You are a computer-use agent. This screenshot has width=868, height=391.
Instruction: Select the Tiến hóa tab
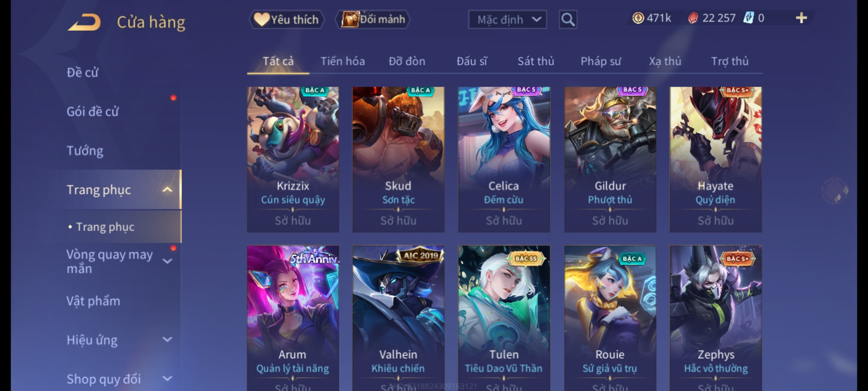(x=342, y=61)
